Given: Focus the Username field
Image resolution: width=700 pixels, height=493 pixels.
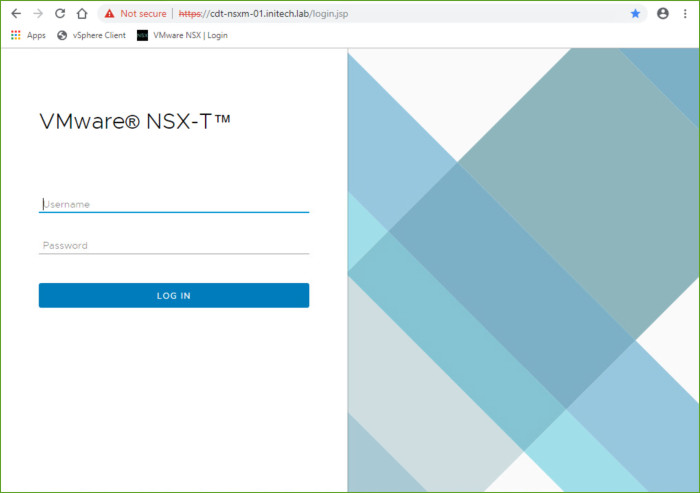Looking at the screenshot, I should click(x=174, y=204).
